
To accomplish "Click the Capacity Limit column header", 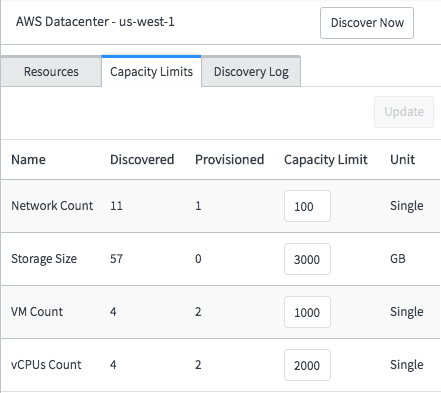I will point(326,160).
